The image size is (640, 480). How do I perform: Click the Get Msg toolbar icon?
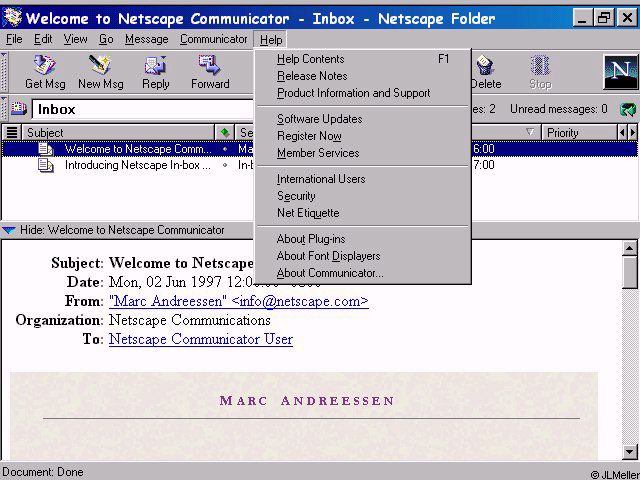click(x=44, y=65)
